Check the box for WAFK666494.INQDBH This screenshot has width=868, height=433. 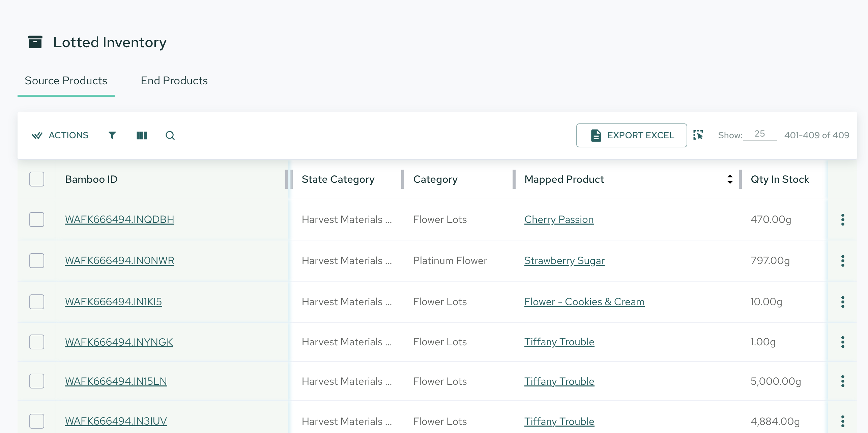37,220
